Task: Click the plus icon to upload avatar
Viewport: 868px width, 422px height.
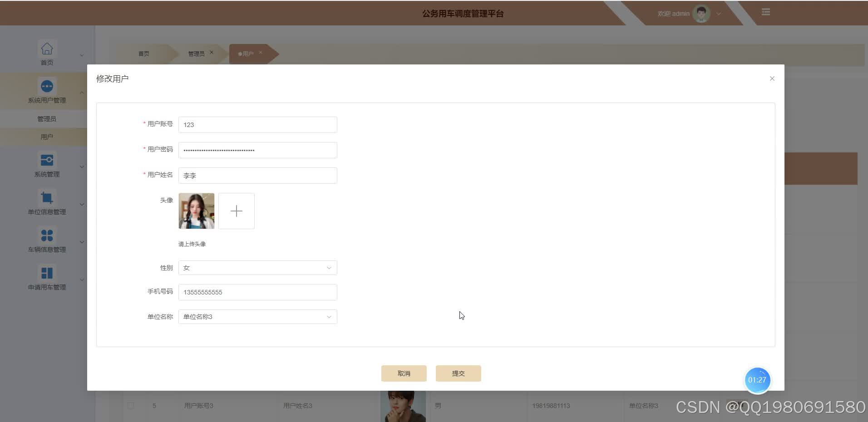Action: 236,211
